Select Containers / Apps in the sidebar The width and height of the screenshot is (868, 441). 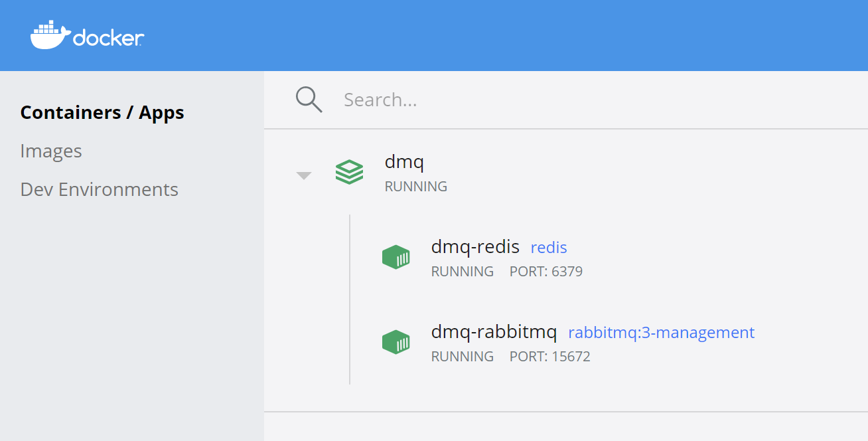(x=102, y=112)
